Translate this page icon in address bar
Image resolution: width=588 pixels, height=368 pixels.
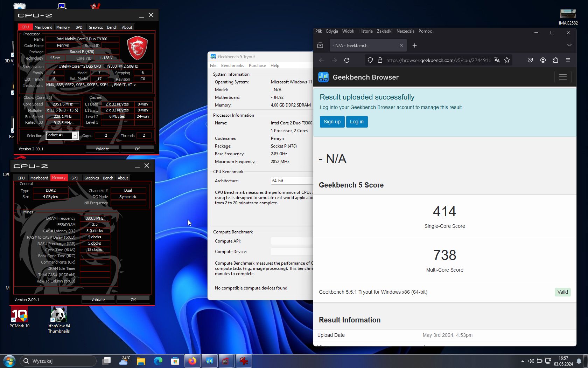pos(497,60)
